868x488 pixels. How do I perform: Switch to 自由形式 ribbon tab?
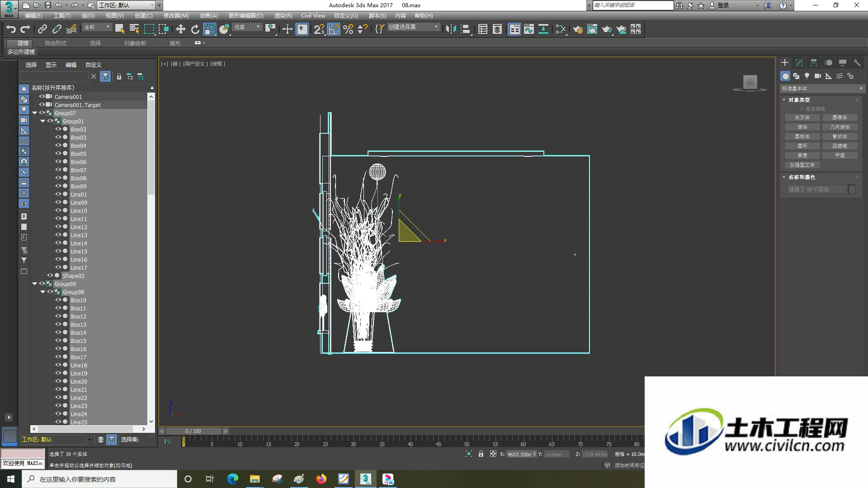coord(56,43)
